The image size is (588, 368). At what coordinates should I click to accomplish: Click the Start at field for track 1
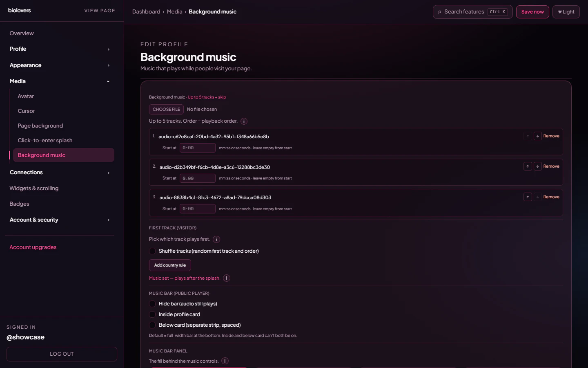[x=197, y=148]
